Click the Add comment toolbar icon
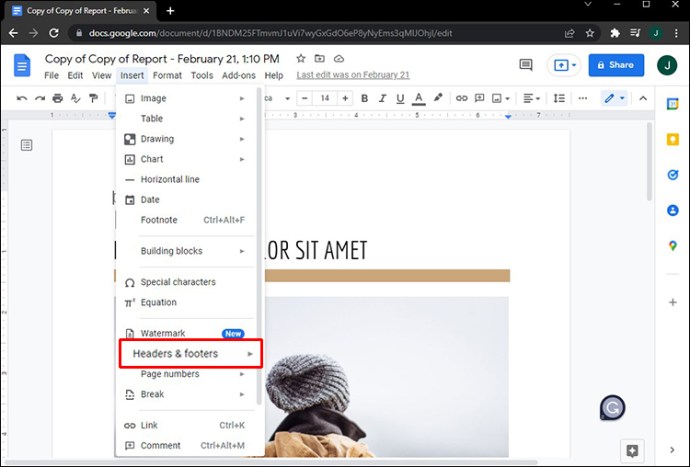The height and width of the screenshot is (467, 690). pyautogui.click(x=480, y=98)
